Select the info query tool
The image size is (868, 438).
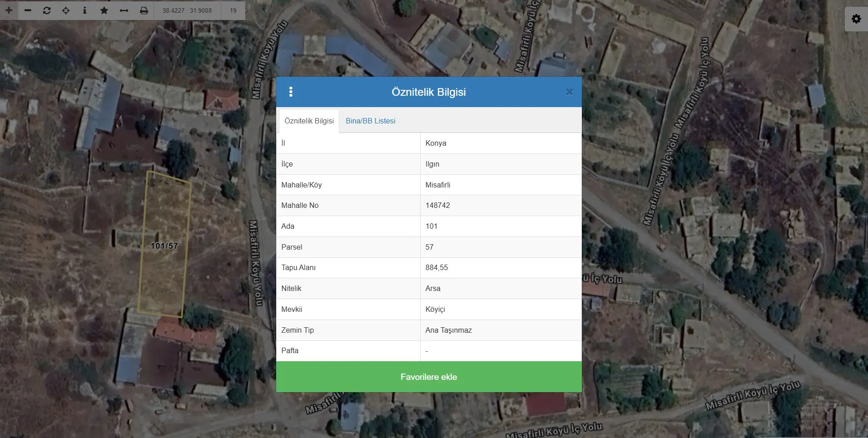tap(84, 10)
